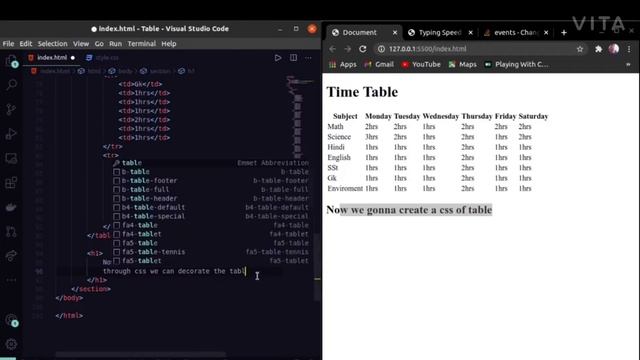640x360 pixels.
Task: Open the Terminal menu
Action: click(x=142, y=44)
